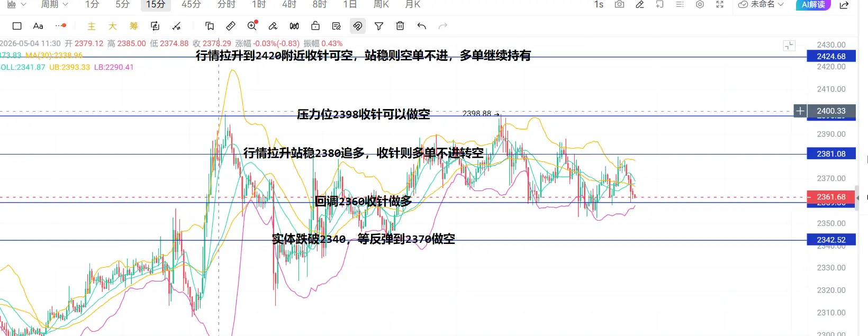Select the 周K weekly chart
Image resolution: width=868 pixels, height=336 pixels.
[381, 4]
